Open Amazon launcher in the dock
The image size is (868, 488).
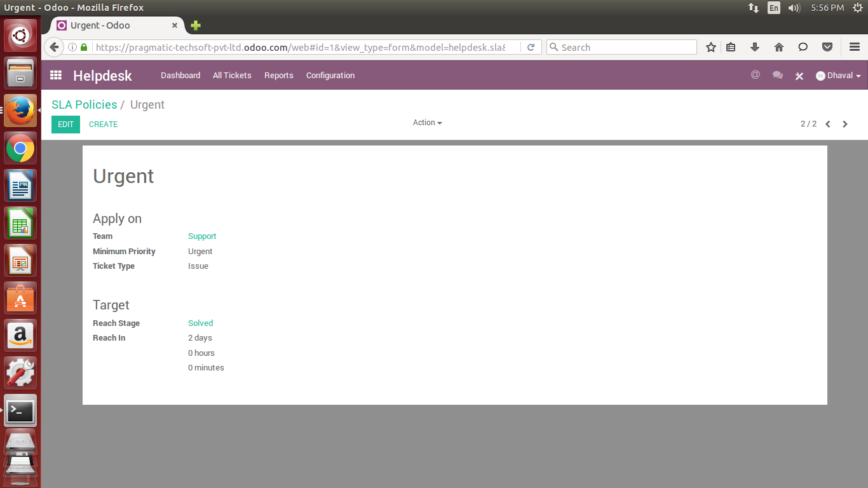point(20,335)
